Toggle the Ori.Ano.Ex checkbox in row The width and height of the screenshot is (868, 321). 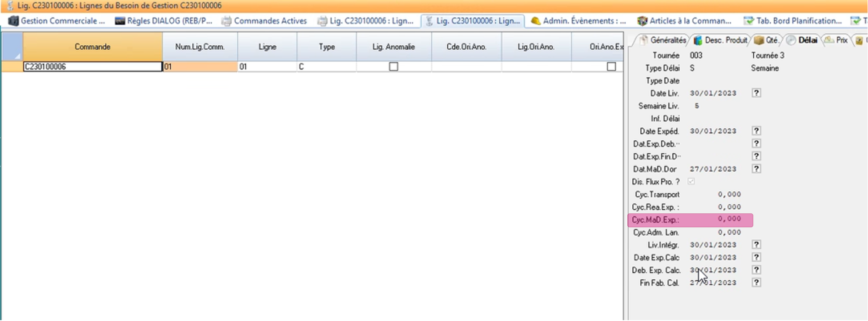tap(611, 67)
